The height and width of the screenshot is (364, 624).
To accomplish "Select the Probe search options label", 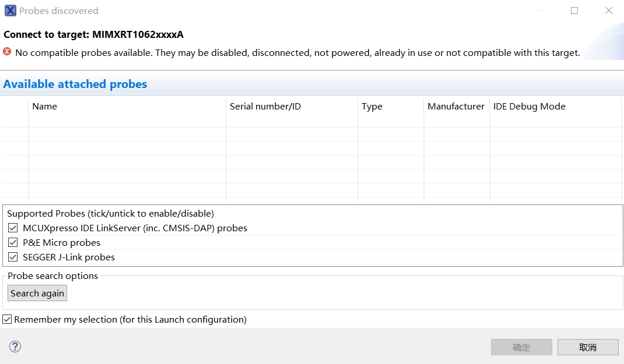I will pyautogui.click(x=52, y=275).
